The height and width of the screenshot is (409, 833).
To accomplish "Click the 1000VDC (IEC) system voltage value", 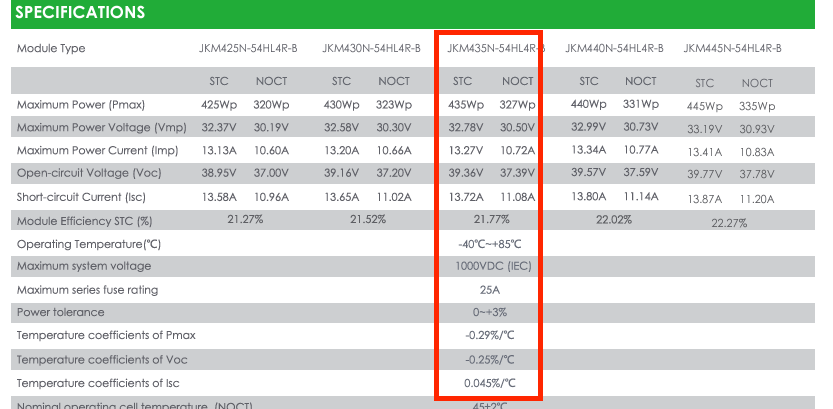I will click(x=493, y=266).
